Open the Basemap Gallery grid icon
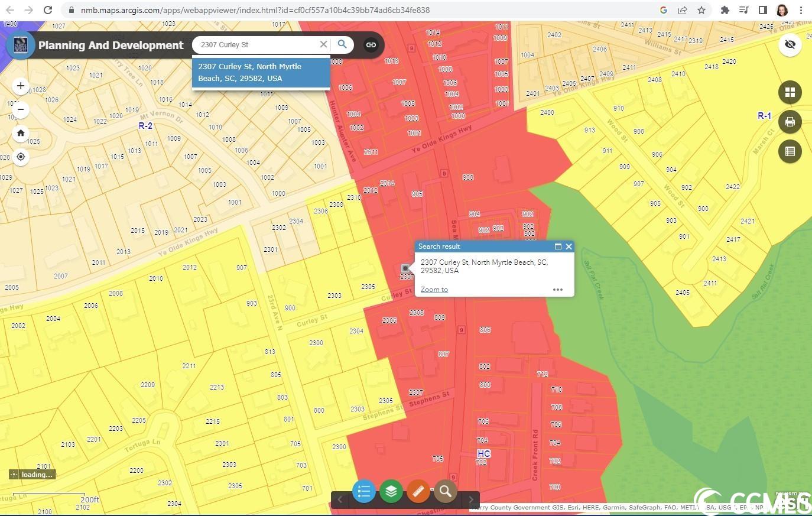812x516 pixels. (790, 92)
